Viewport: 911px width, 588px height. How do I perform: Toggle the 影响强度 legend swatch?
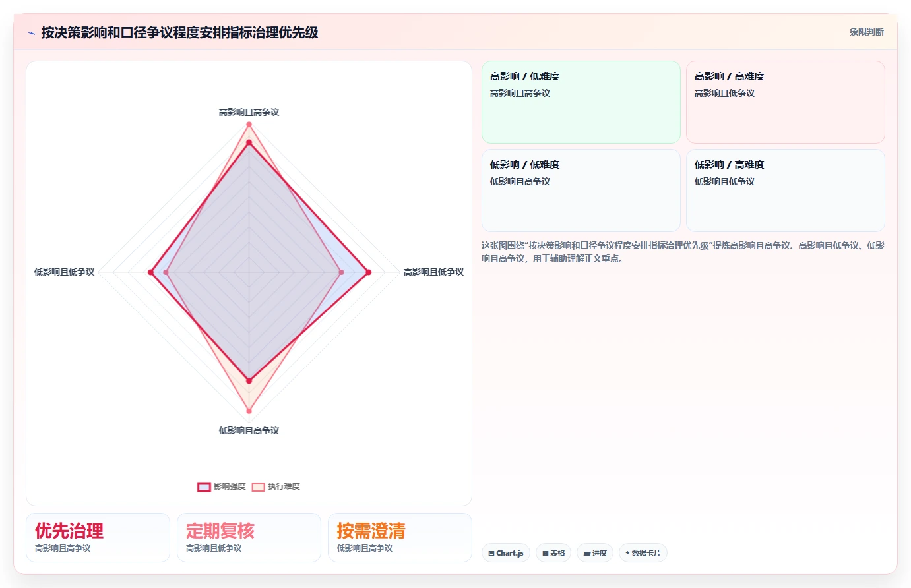pyautogui.click(x=204, y=487)
